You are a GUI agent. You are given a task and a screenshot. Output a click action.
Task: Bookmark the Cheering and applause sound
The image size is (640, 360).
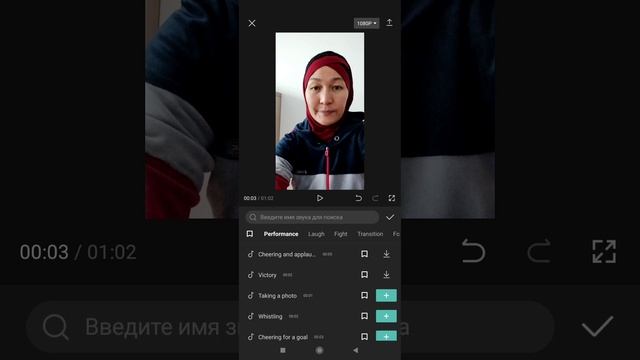tap(364, 254)
